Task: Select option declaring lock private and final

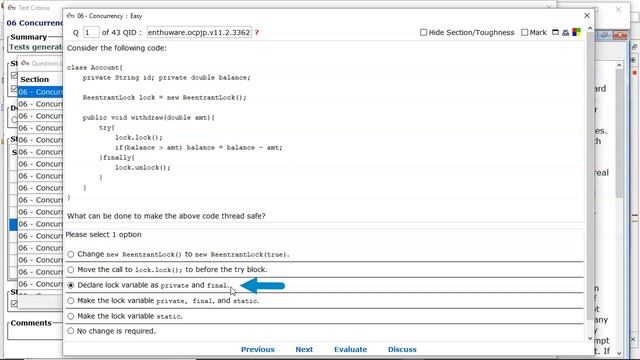Action: tap(71, 285)
